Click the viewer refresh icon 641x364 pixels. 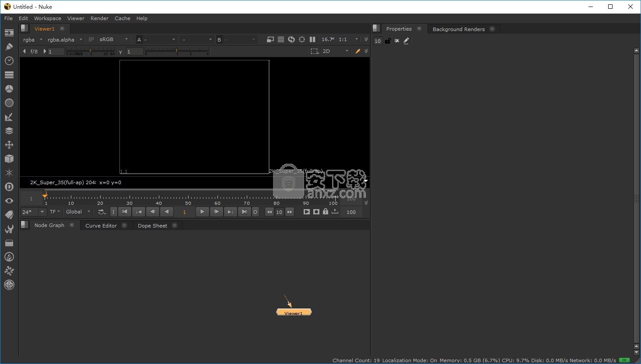click(291, 39)
